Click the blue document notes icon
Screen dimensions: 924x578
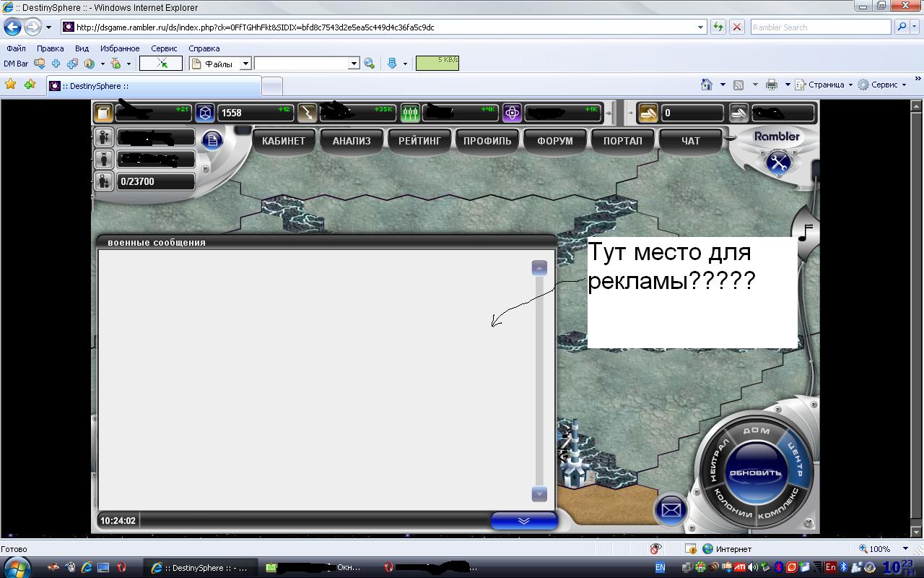212,140
